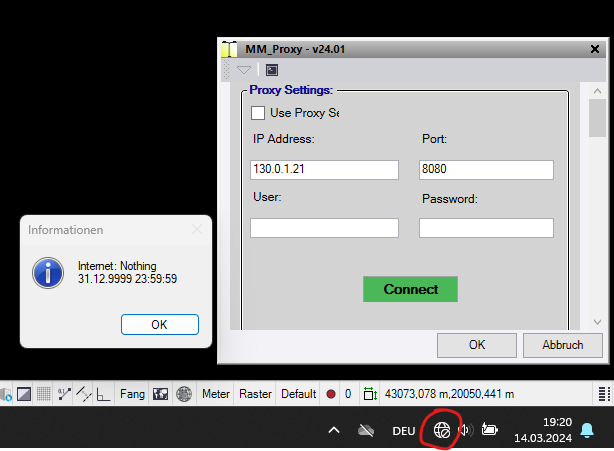Click the globe icon in status bar
The image size is (614, 451).
(x=184, y=394)
